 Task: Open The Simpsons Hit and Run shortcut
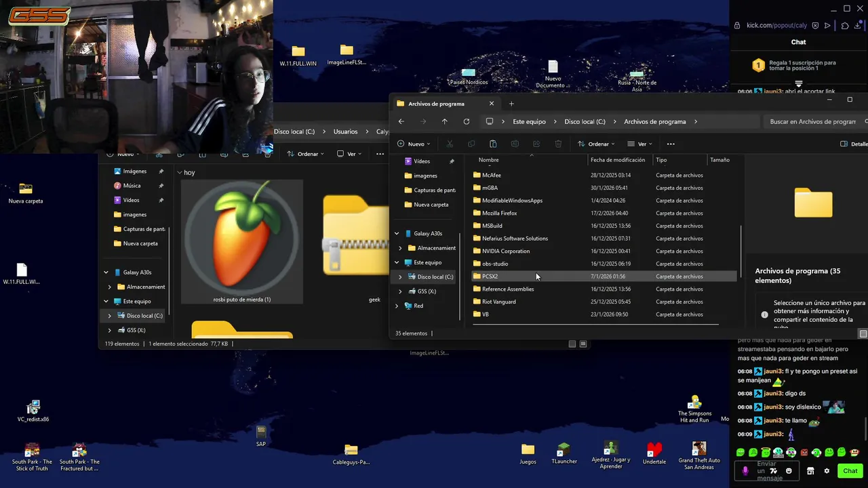point(694,409)
